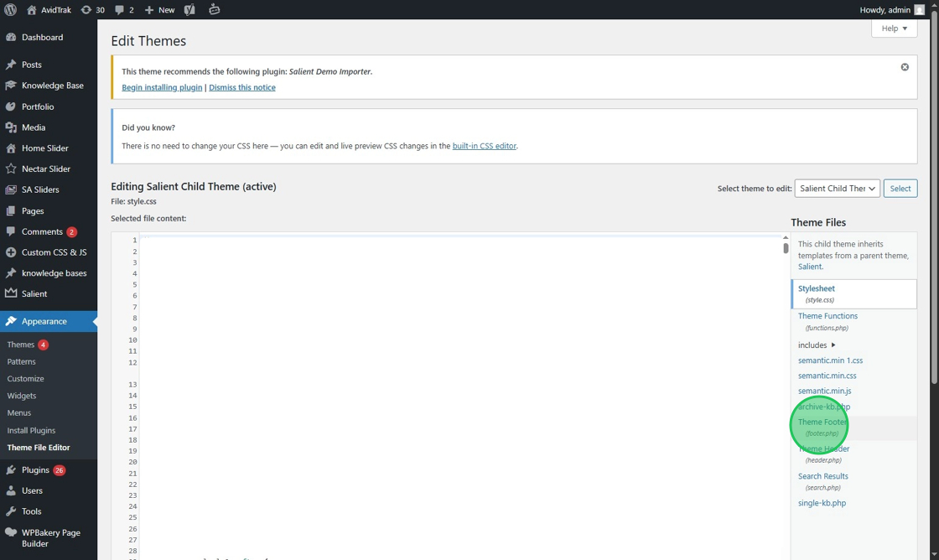Expand the includes folder arrow

coord(833,345)
